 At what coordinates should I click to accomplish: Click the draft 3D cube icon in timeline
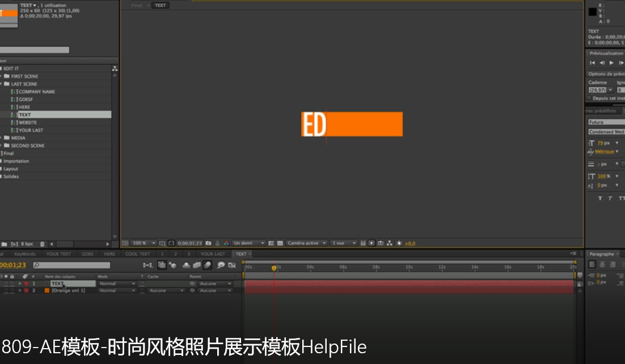click(x=172, y=265)
